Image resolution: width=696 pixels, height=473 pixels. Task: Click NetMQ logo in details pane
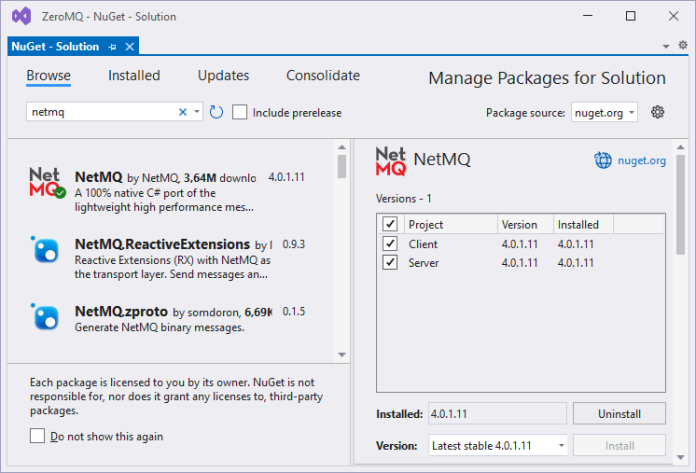391,161
